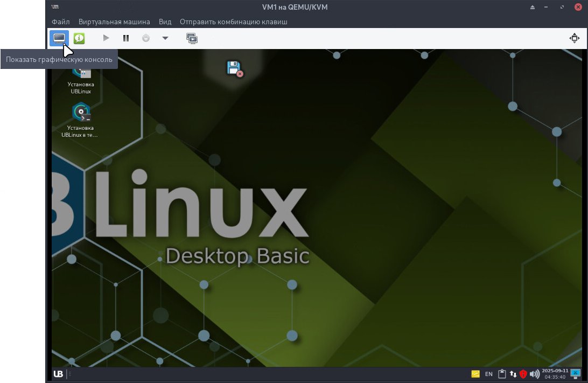Open the red shield security tray icon
The image size is (588, 383).
click(x=523, y=373)
